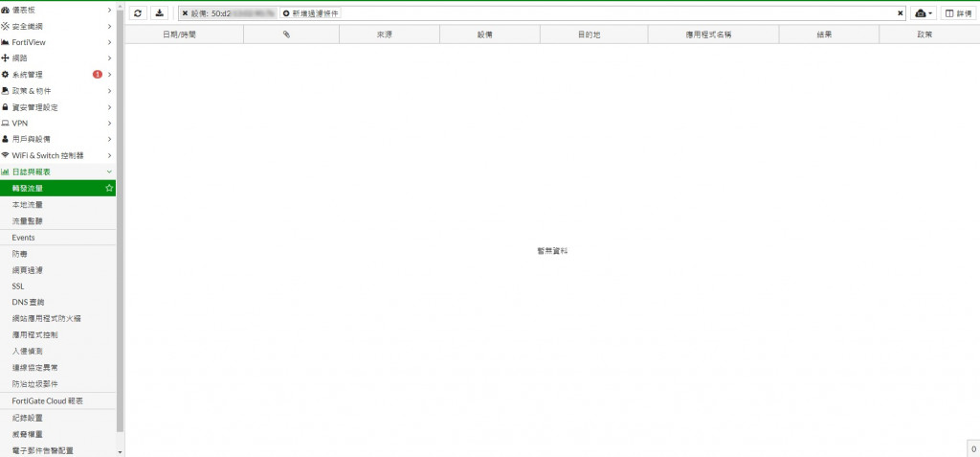Viewport: 980px width, 457px height.
Task: Click the WiFi & Switch 控制器 menu label
Action: 48,155
